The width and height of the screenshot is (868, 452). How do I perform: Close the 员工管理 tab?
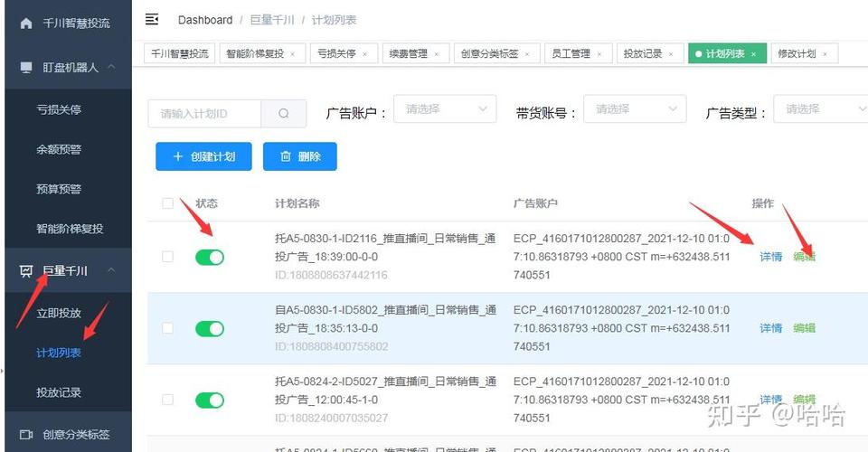[599, 54]
